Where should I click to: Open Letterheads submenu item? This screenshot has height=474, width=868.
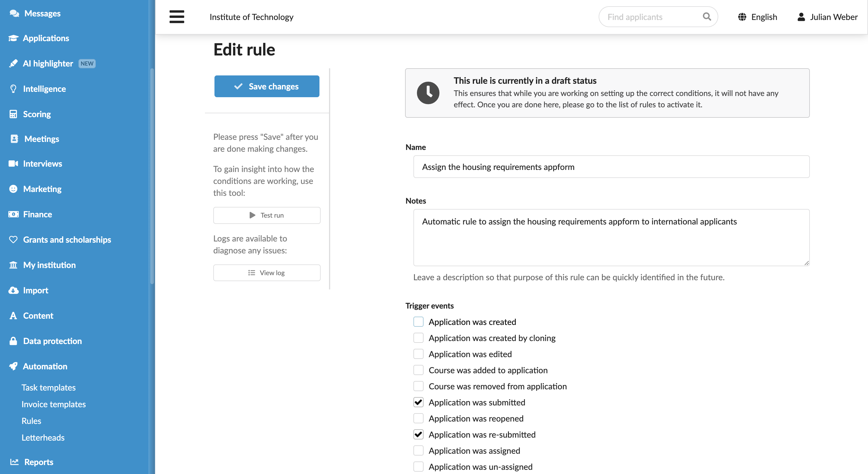click(43, 437)
